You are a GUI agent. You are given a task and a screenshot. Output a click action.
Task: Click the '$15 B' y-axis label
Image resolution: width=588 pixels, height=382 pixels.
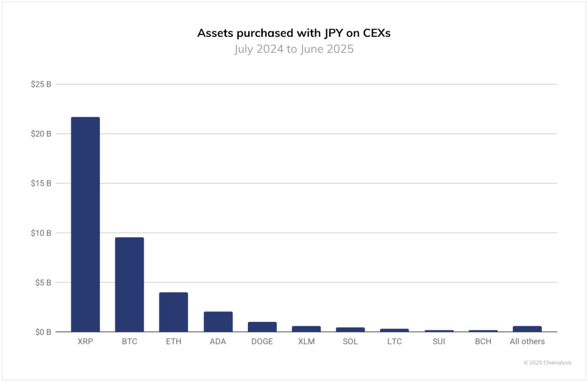click(x=41, y=184)
